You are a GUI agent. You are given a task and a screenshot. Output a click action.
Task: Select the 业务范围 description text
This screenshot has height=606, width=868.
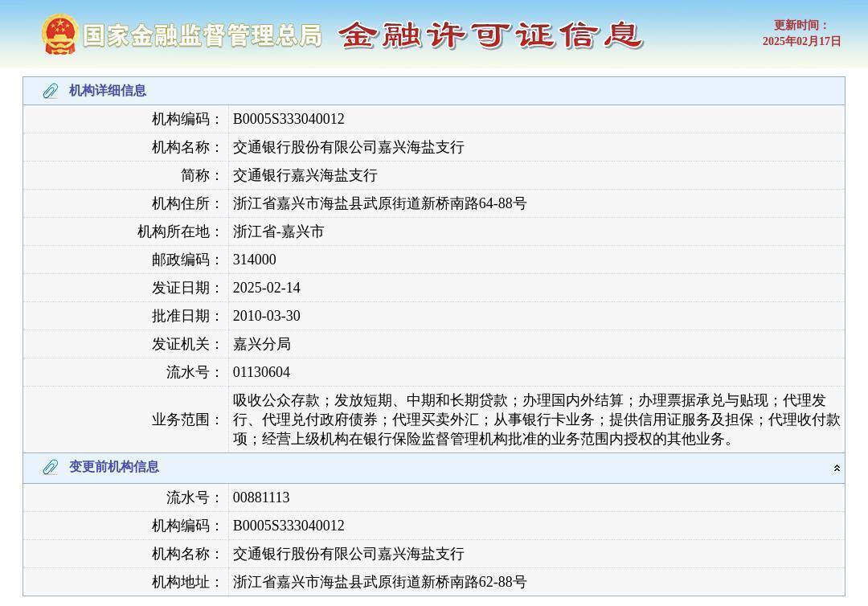point(530,417)
